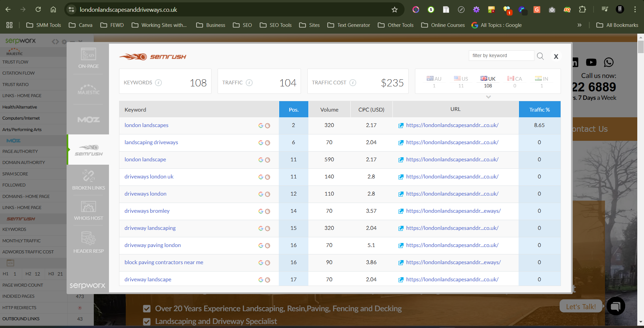This screenshot has height=328, width=644.
Task: Open the ON-PAGE panel icon
Action: coord(88,58)
